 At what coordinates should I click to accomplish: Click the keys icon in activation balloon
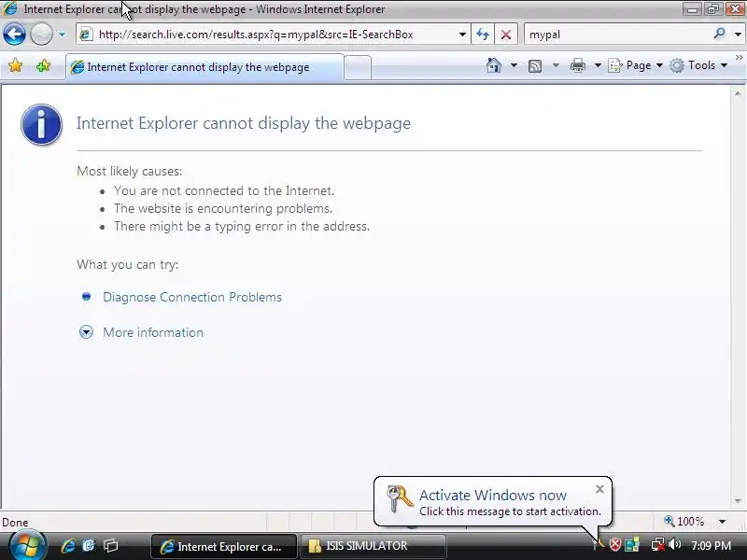coord(400,498)
